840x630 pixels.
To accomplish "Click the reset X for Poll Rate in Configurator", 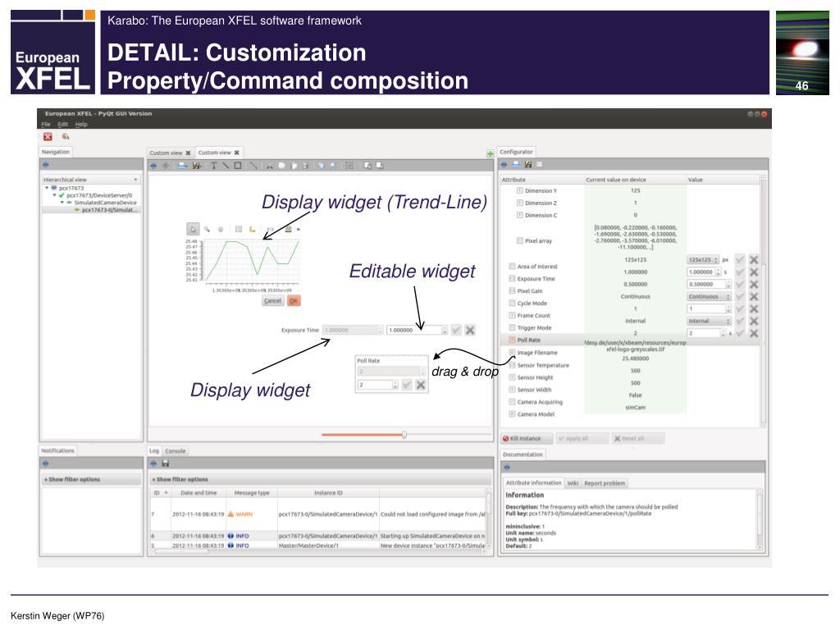I will pos(754,333).
